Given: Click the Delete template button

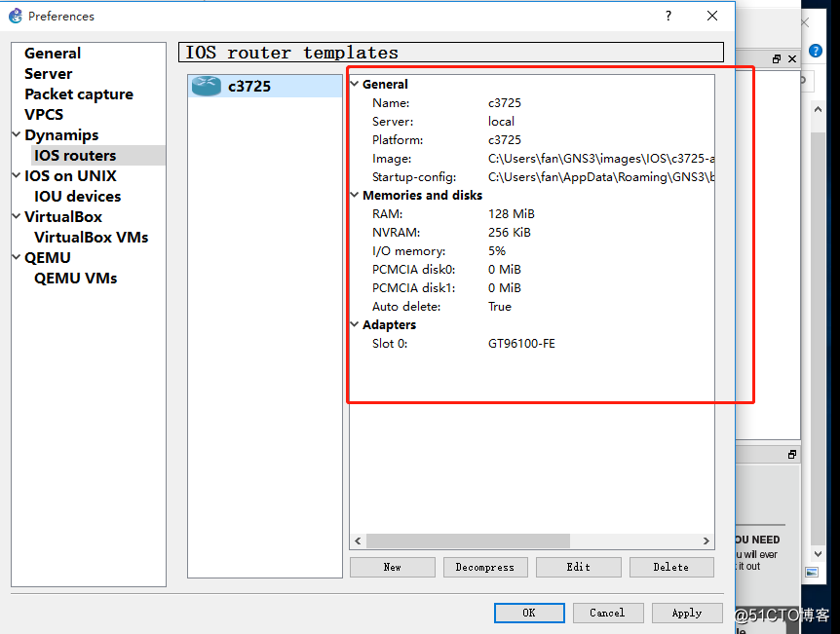Looking at the screenshot, I should (x=671, y=567).
